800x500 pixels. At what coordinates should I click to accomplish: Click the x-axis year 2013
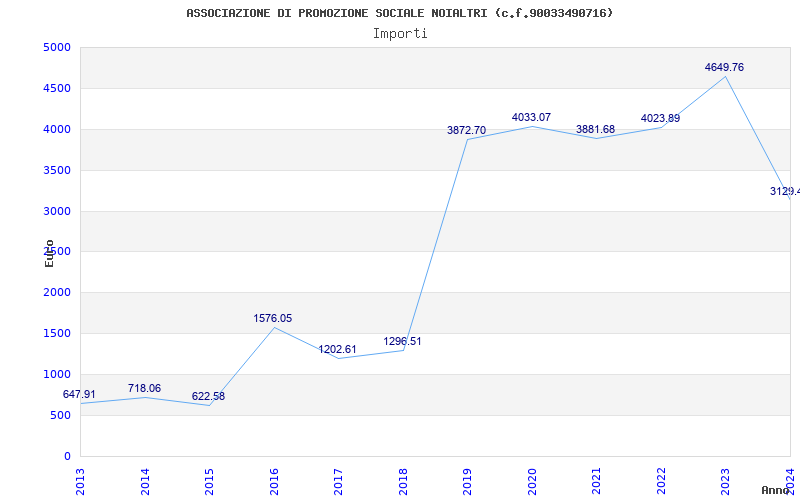[x=80, y=481]
